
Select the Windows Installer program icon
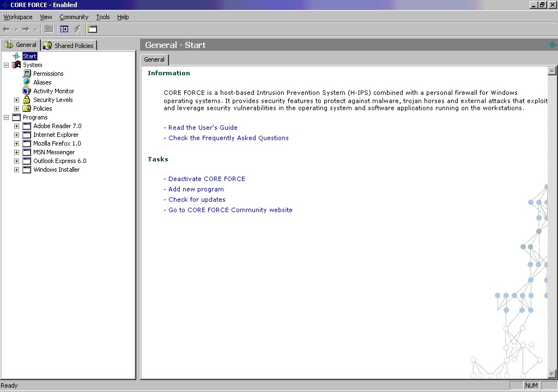27,170
